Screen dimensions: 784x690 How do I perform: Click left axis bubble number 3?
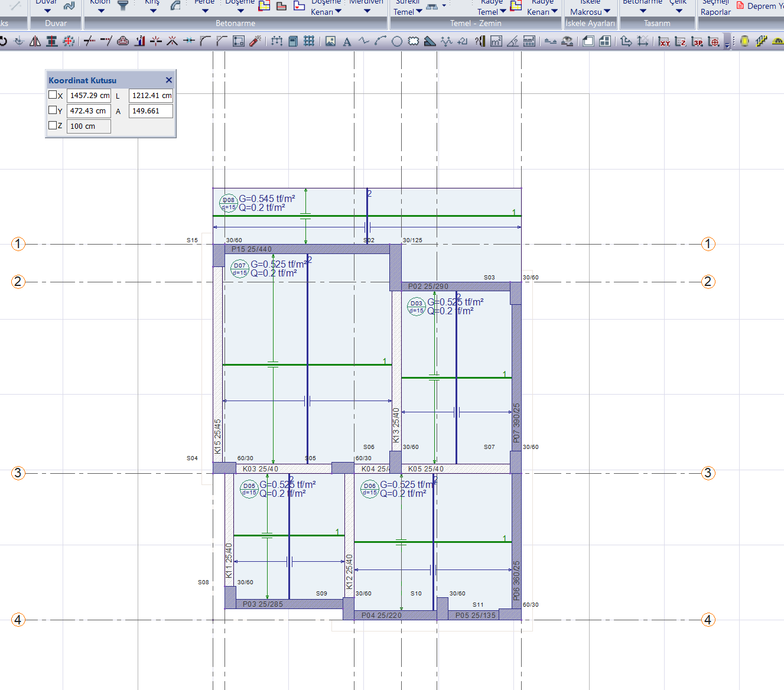point(18,473)
